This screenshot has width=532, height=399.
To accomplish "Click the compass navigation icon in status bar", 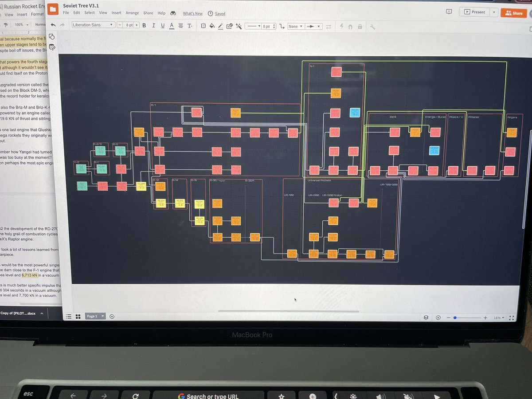I will coord(438,318).
